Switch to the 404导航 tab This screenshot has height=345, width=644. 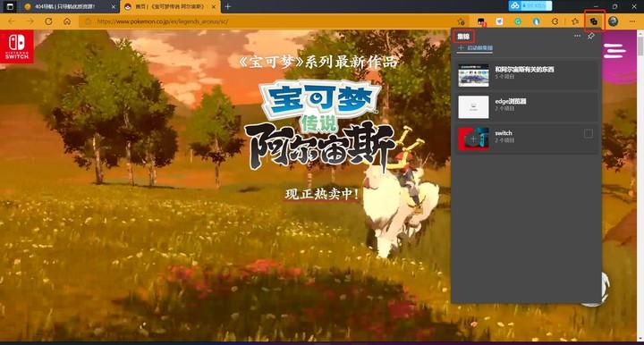tap(65, 6)
